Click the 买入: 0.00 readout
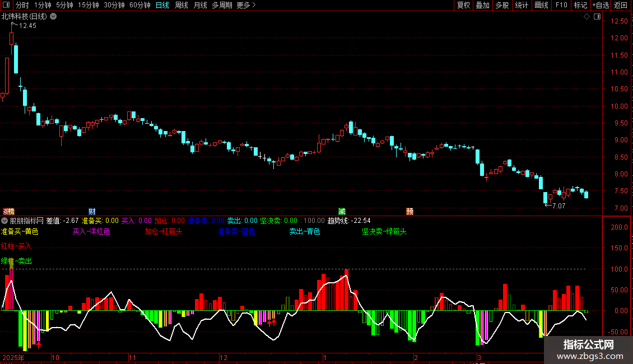The height and width of the screenshot is (364, 633). [x=137, y=221]
